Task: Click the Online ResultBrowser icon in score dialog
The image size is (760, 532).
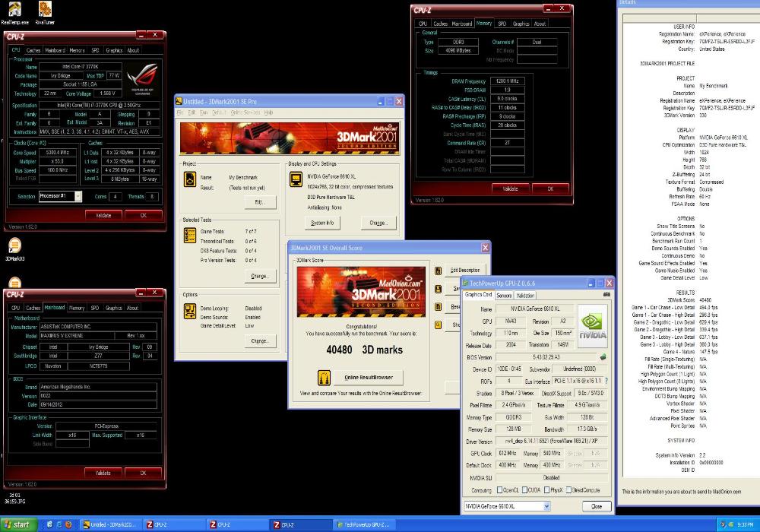Action: pos(324,376)
